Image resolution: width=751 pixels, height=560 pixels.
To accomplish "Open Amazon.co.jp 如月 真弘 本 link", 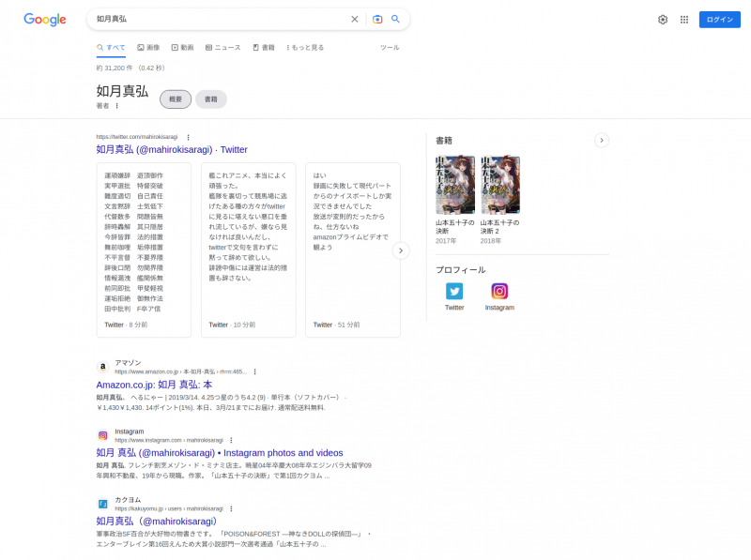I will click(x=154, y=385).
